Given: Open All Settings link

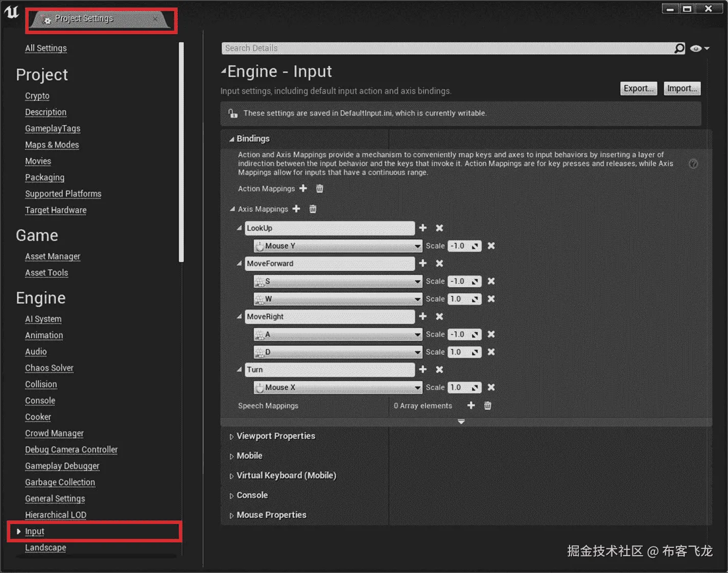Looking at the screenshot, I should point(46,48).
